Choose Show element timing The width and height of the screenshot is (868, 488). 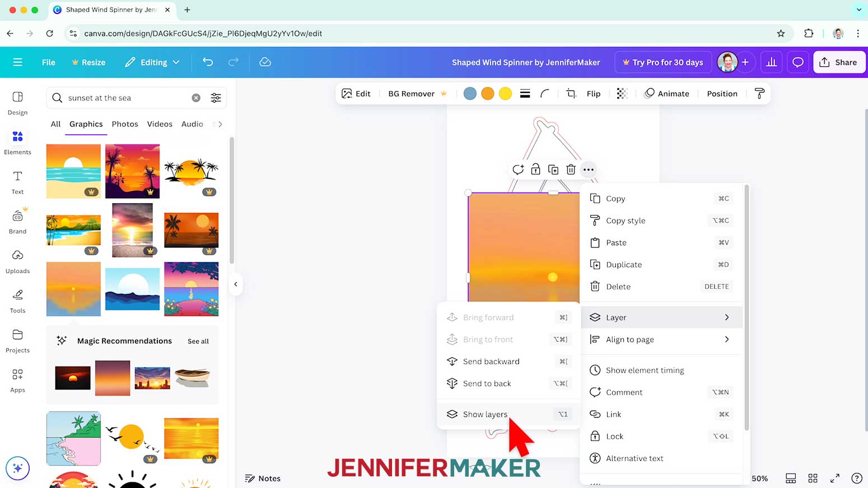point(661,370)
